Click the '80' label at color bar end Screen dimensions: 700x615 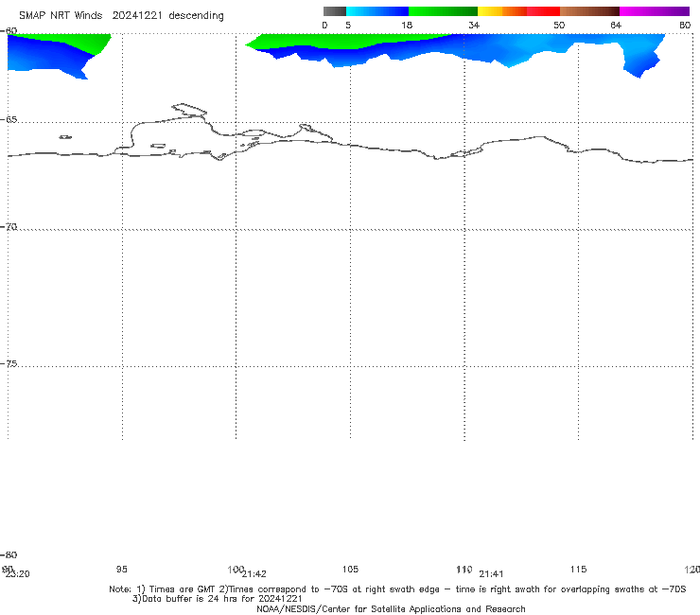pos(685,25)
